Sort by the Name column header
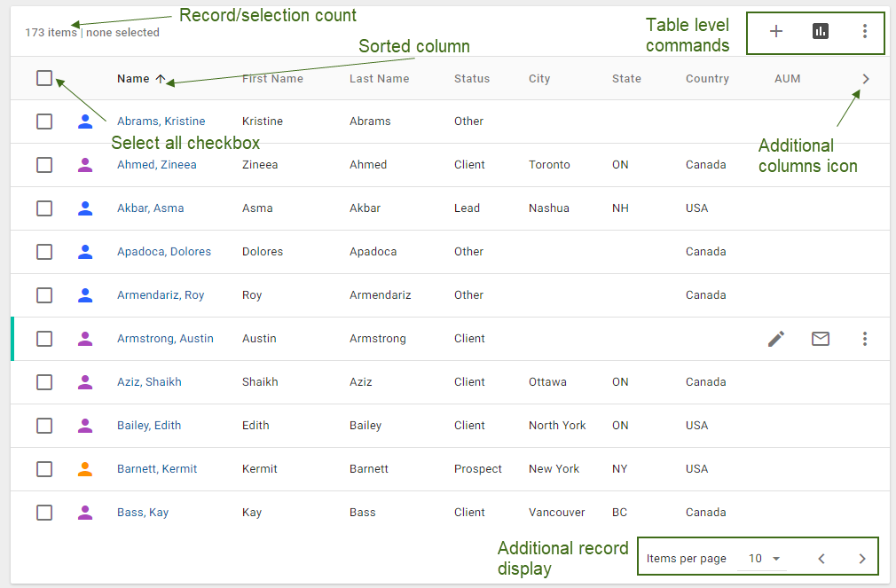The width and height of the screenshot is (896, 588). (x=133, y=79)
